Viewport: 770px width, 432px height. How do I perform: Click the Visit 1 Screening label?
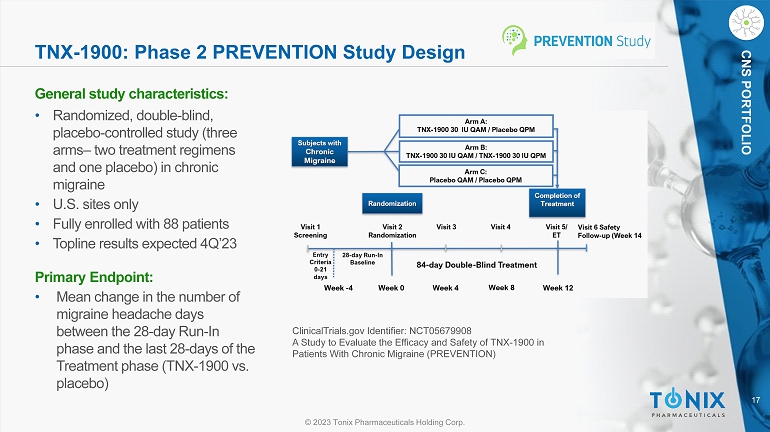(310, 231)
